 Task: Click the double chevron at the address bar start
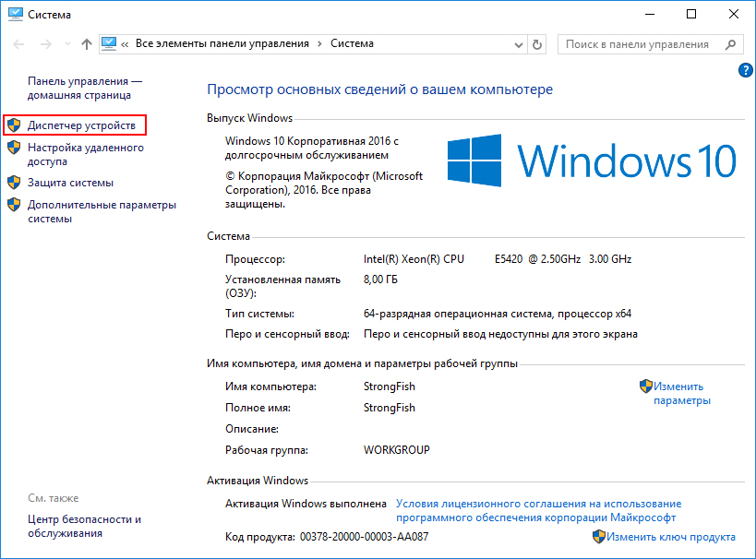click(125, 45)
